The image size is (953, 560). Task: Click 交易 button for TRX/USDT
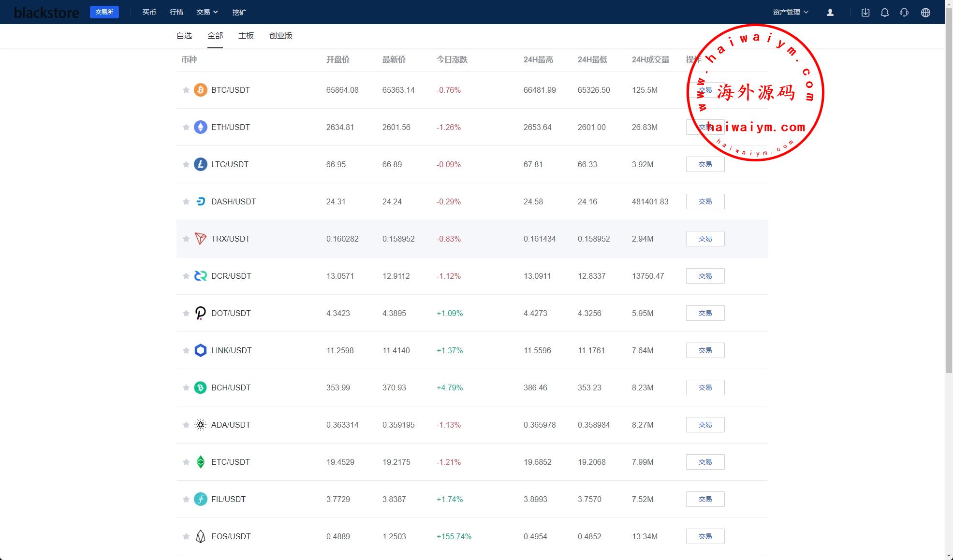pyautogui.click(x=704, y=239)
